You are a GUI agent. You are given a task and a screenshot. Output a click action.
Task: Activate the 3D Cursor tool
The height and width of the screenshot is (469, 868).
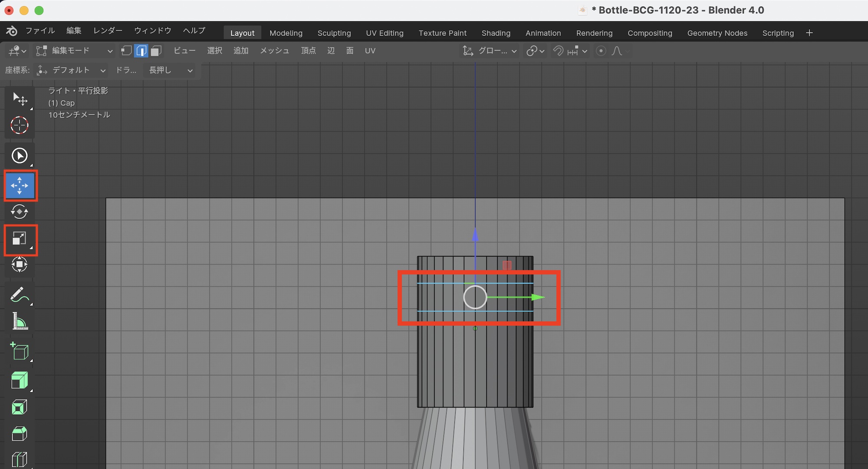[x=20, y=126]
